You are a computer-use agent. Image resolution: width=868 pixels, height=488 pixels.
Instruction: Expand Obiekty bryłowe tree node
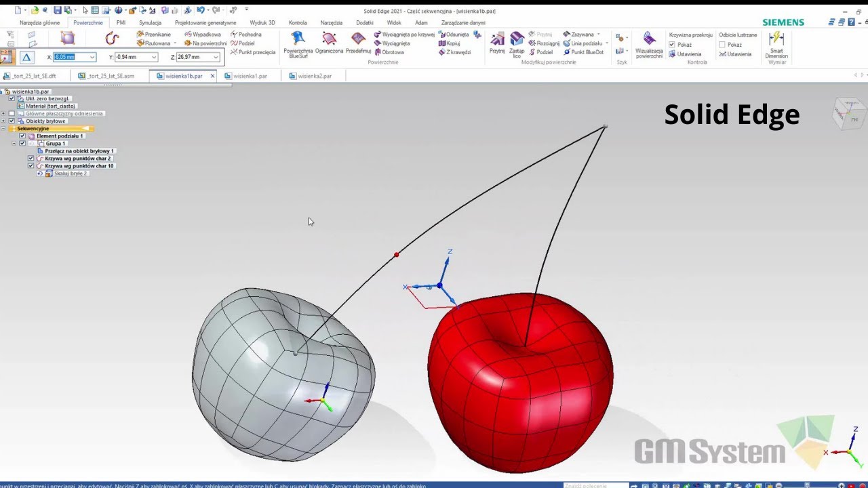pos(3,121)
